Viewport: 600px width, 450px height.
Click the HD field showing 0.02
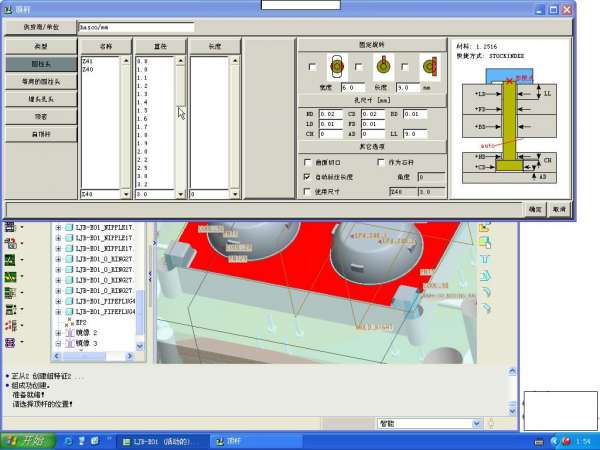[331, 114]
